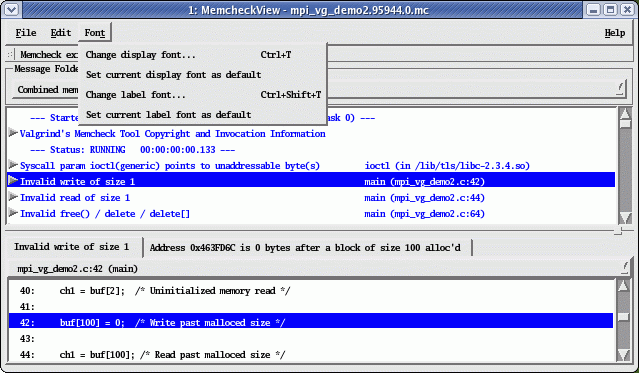Maximize the MemcheckView window
Image resolution: width=639 pixels, height=373 pixels.
point(610,9)
